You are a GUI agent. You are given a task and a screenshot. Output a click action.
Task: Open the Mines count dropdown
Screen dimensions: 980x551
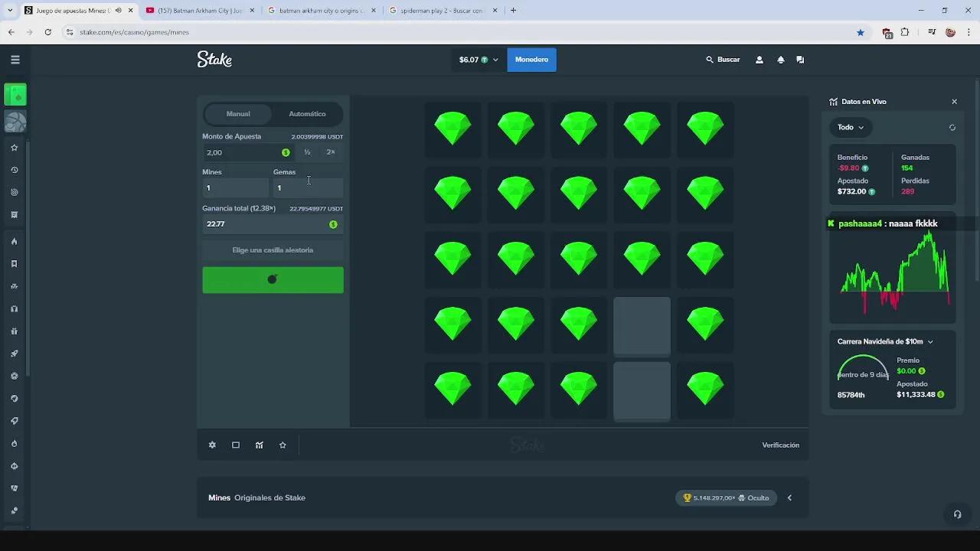[235, 188]
